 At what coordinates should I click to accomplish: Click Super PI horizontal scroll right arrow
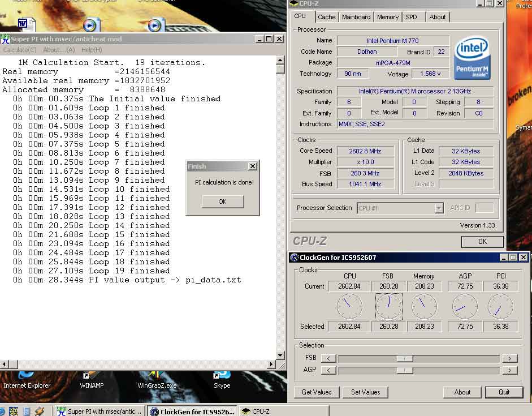click(271, 364)
